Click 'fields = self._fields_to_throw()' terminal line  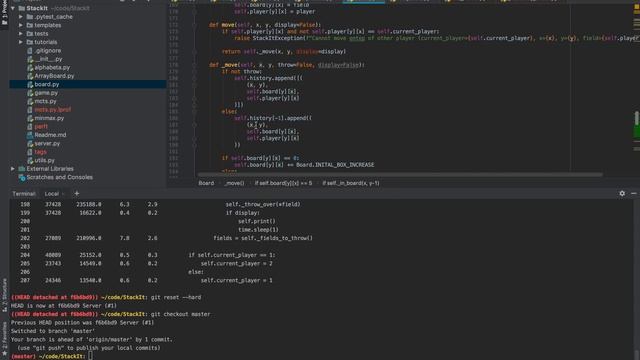263,238
